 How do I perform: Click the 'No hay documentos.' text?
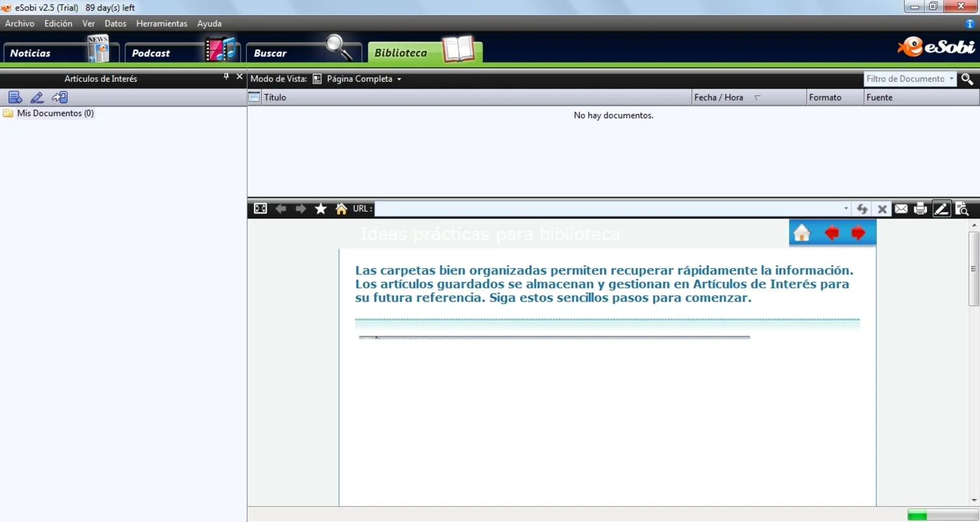point(613,115)
